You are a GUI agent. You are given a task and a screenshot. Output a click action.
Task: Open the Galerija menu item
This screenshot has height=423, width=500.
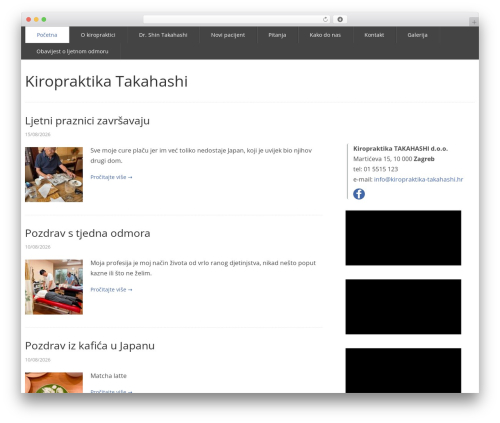[417, 35]
